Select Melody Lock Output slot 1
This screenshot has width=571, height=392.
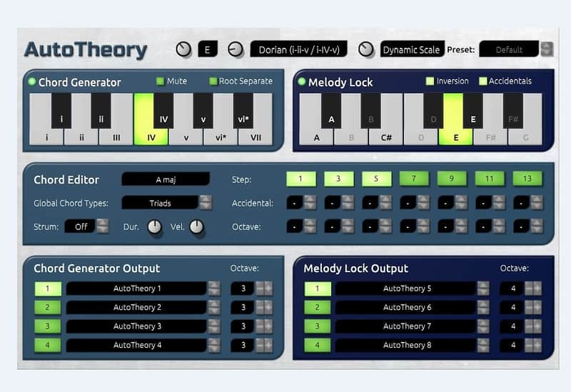(318, 288)
